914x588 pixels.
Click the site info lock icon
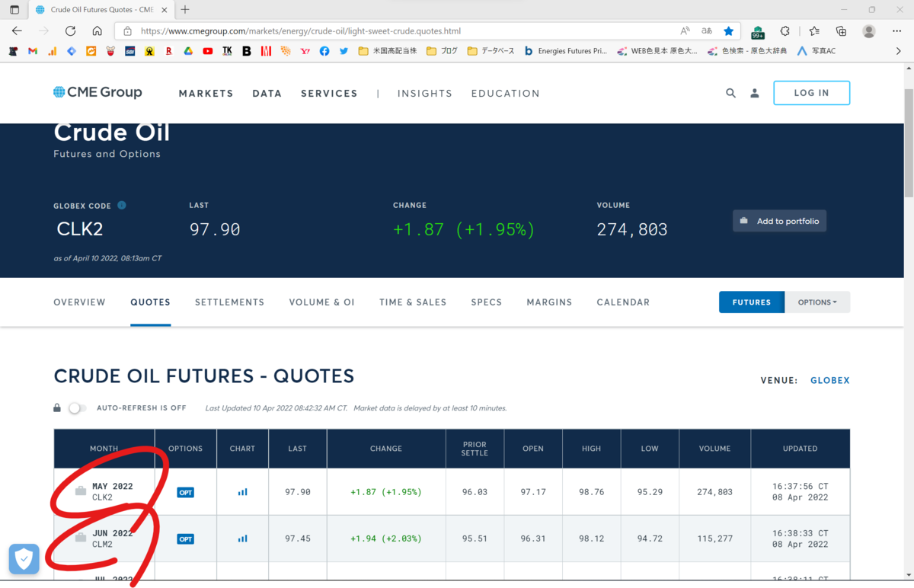[x=127, y=31]
